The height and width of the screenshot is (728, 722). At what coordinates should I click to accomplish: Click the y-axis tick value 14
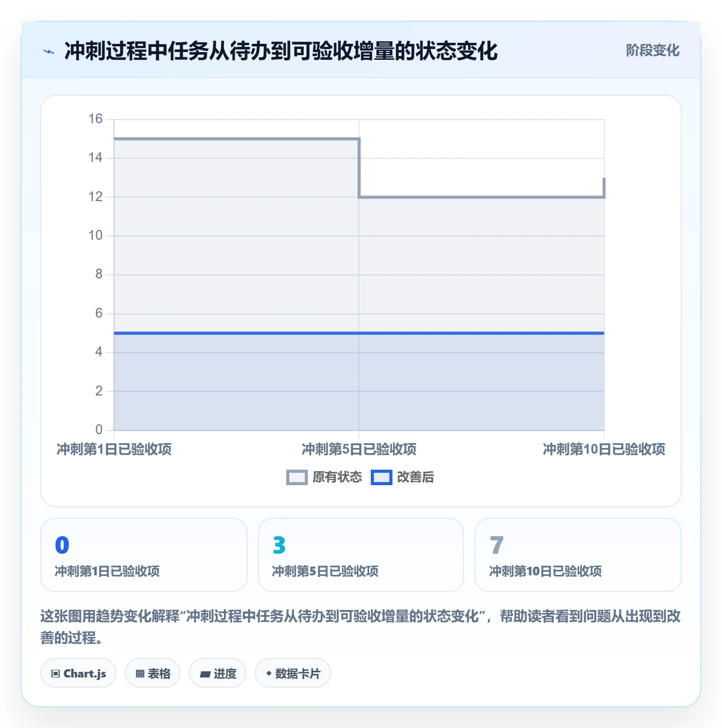click(95, 158)
